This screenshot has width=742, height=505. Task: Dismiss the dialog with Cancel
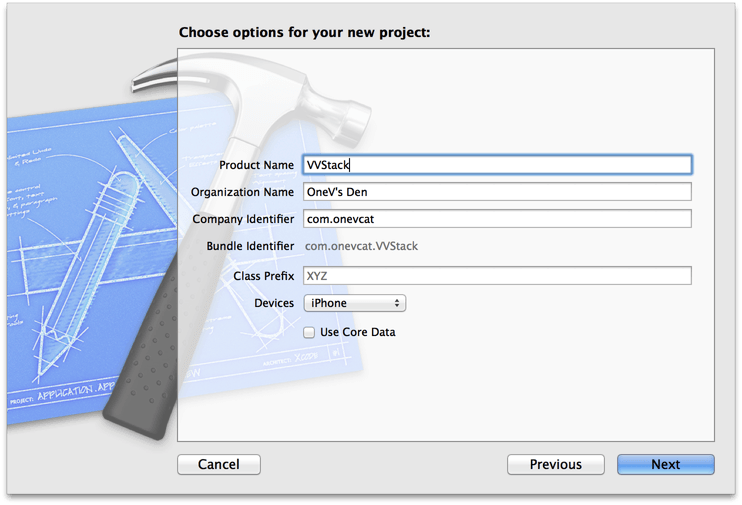click(x=218, y=464)
